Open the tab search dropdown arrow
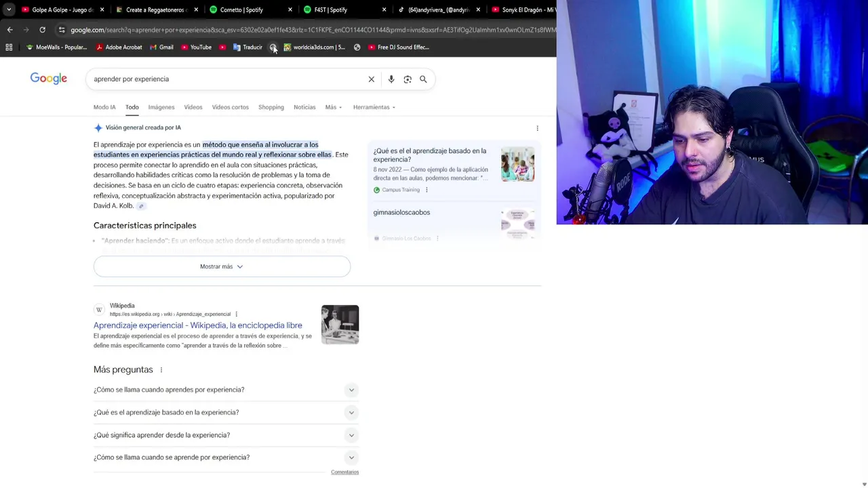Viewport: 868px width, 488px height. (9, 9)
